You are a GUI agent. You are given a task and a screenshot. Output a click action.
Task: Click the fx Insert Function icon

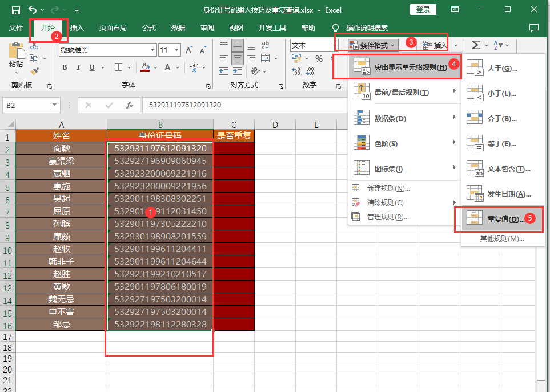tap(130, 105)
